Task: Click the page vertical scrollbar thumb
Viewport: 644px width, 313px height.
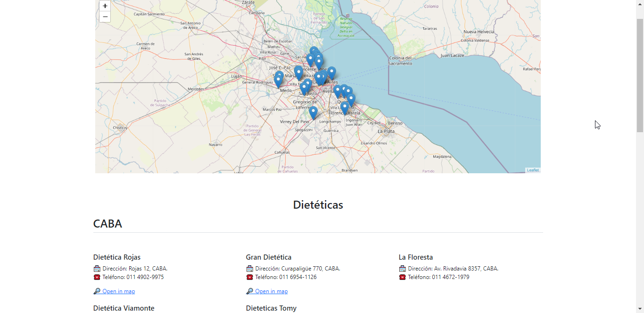Action: [x=640, y=76]
